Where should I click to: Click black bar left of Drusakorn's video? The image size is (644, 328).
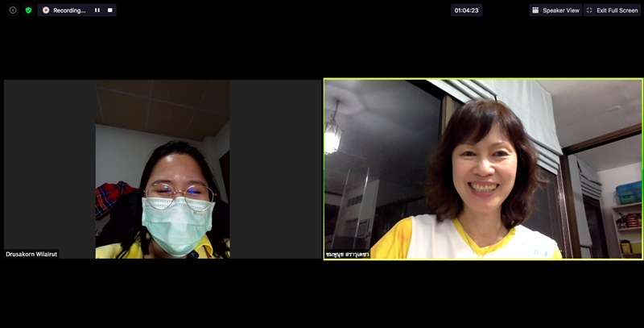(48, 161)
